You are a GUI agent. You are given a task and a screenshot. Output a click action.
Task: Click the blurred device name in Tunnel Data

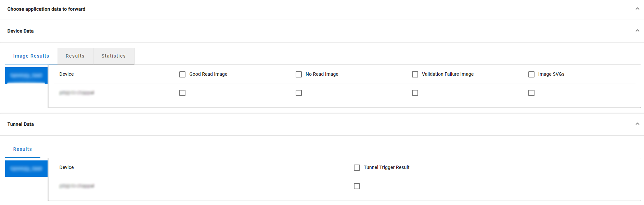[x=77, y=186]
